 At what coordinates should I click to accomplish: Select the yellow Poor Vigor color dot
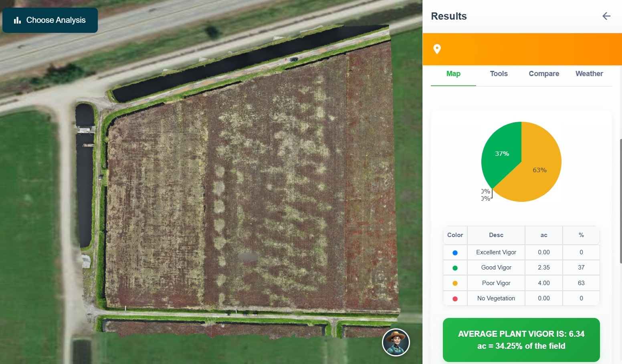click(455, 283)
